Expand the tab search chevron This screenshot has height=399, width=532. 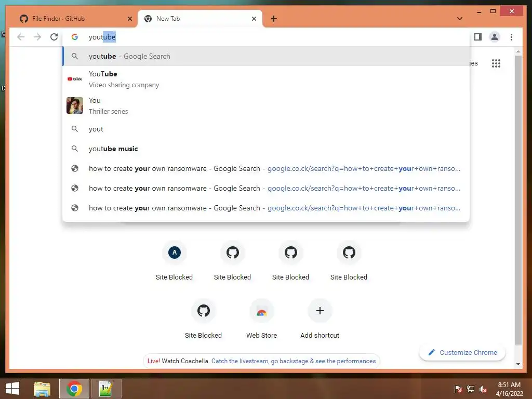tap(460, 19)
